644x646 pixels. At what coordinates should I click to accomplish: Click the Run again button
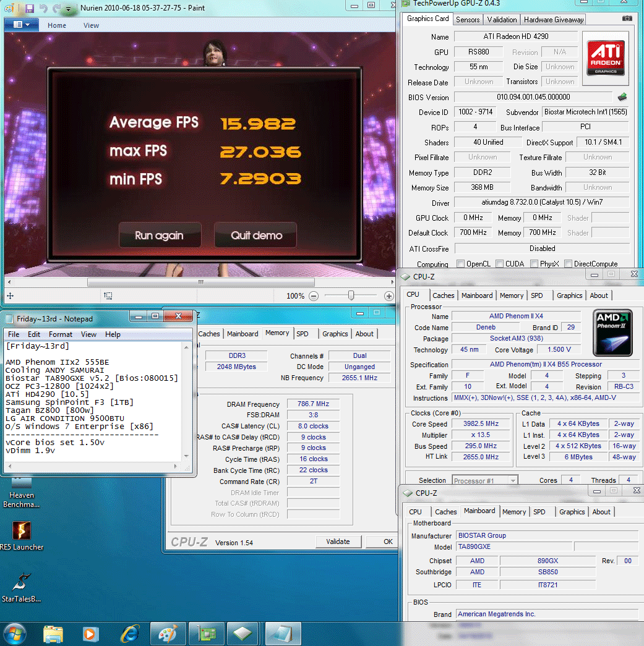pyautogui.click(x=160, y=236)
